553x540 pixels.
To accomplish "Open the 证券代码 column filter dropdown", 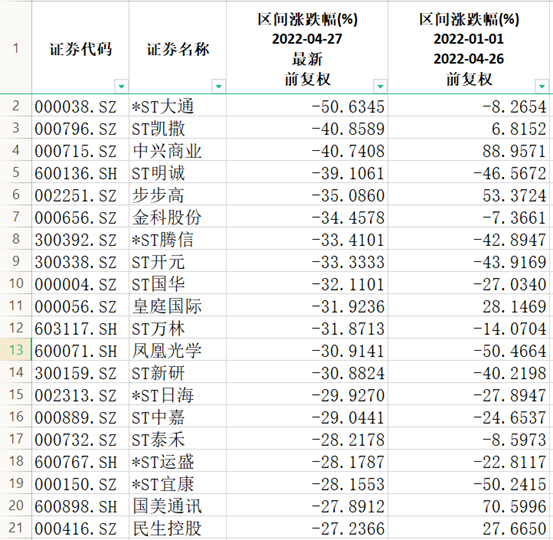I will 121,86.
